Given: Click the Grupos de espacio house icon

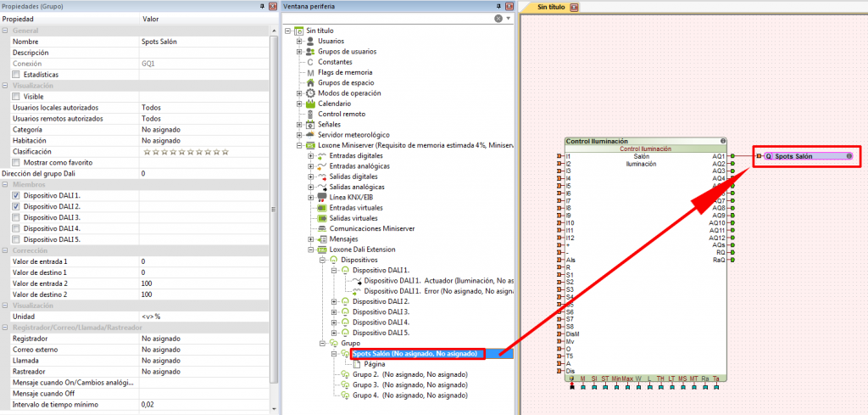Looking at the screenshot, I should click(x=310, y=83).
